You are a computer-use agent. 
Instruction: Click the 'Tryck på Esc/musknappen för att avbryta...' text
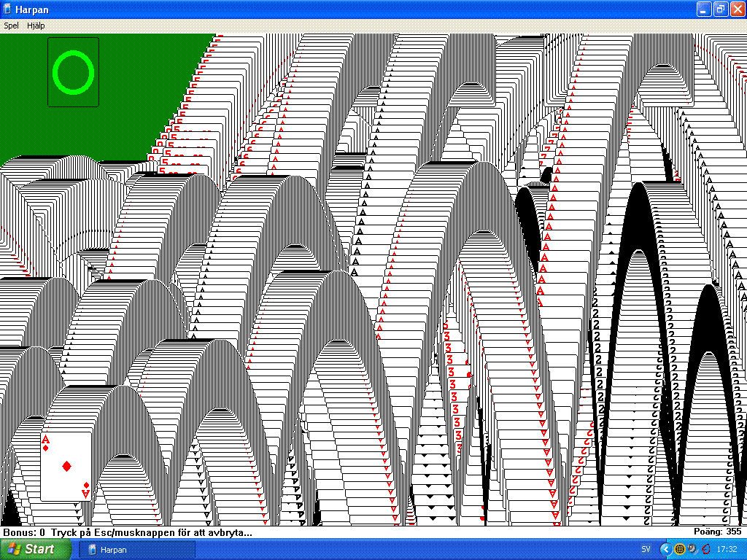[x=152, y=532]
